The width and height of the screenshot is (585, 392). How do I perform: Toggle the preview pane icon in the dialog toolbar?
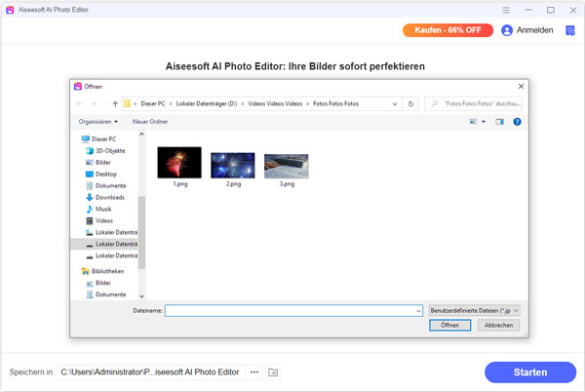499,122
